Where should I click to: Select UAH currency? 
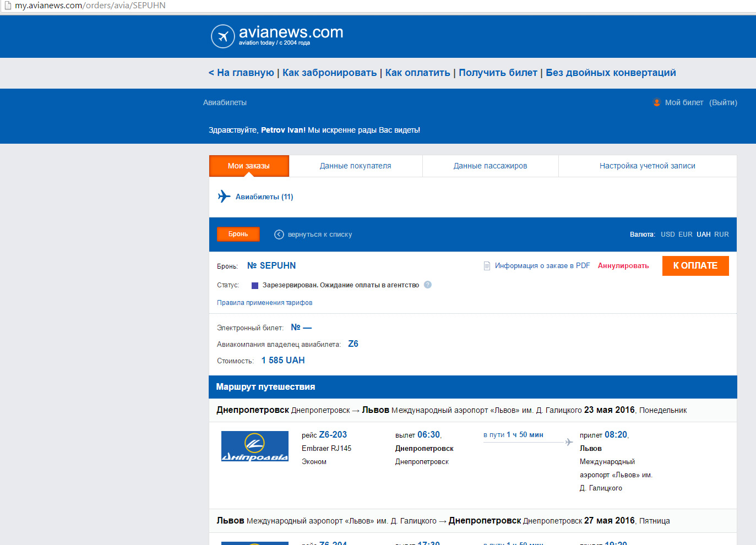[x=704, y=235]
